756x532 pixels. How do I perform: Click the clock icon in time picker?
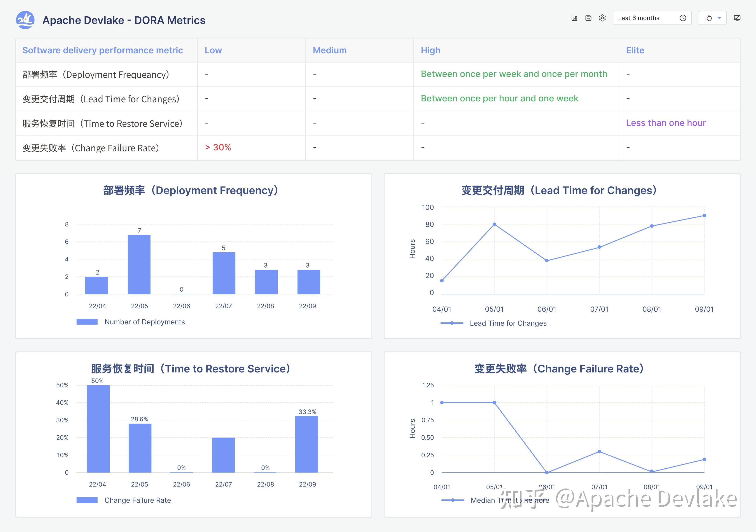coord(683,18)
